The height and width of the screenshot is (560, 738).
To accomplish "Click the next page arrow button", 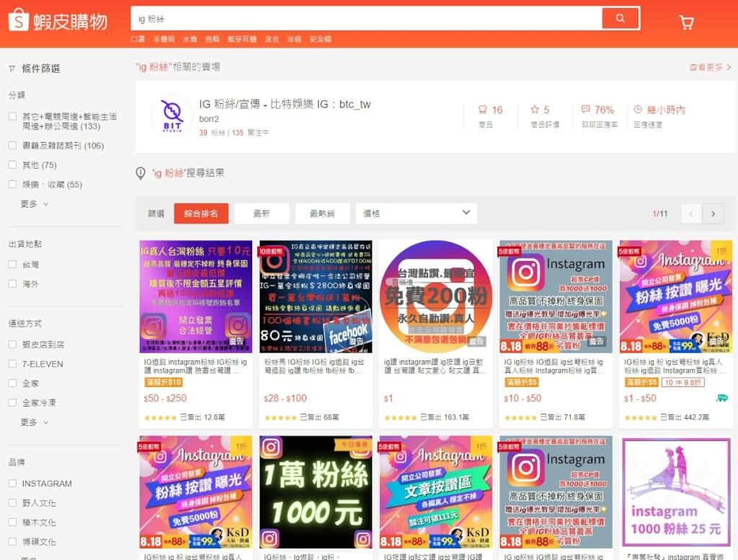I will click(x=712, y=213).
